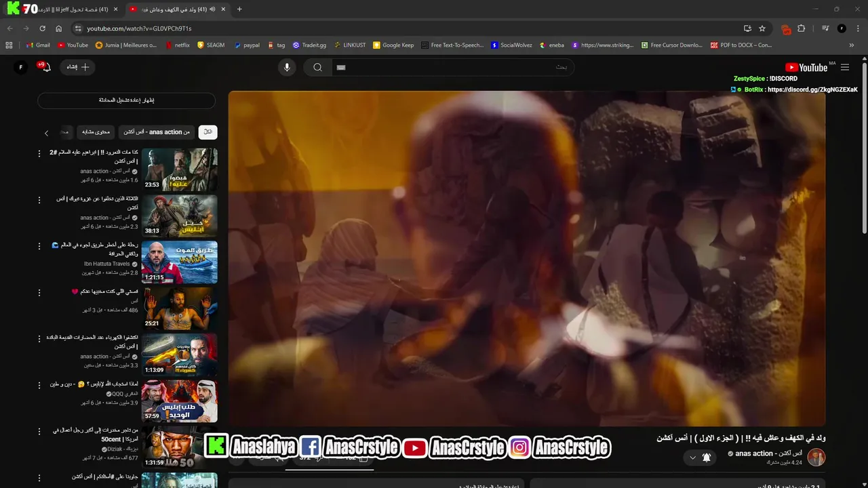Open options for the 25:21 video row
Screen dimensions: 868x488
coord(39,293)
